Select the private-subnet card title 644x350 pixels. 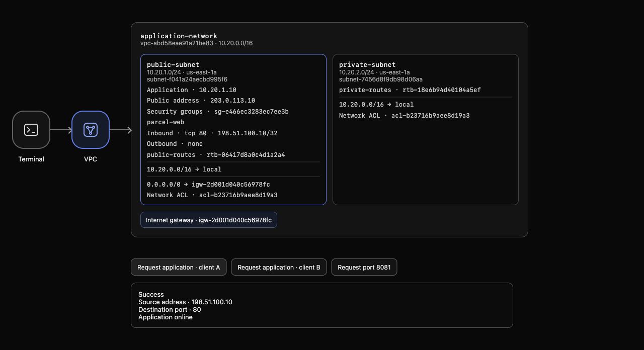click(x=367, y=64)
